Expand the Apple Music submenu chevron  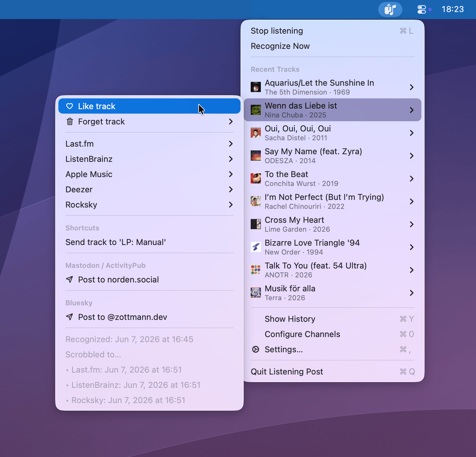tap(231, 174)
